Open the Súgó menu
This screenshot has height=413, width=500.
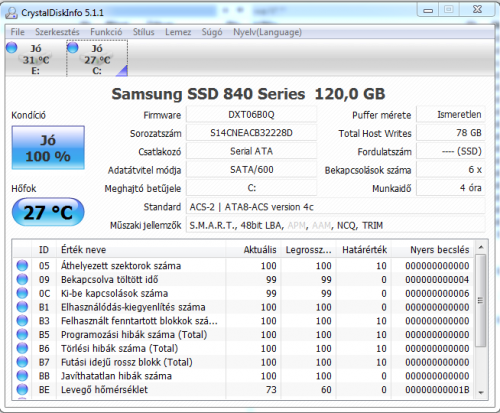click(x=212, y=32)
